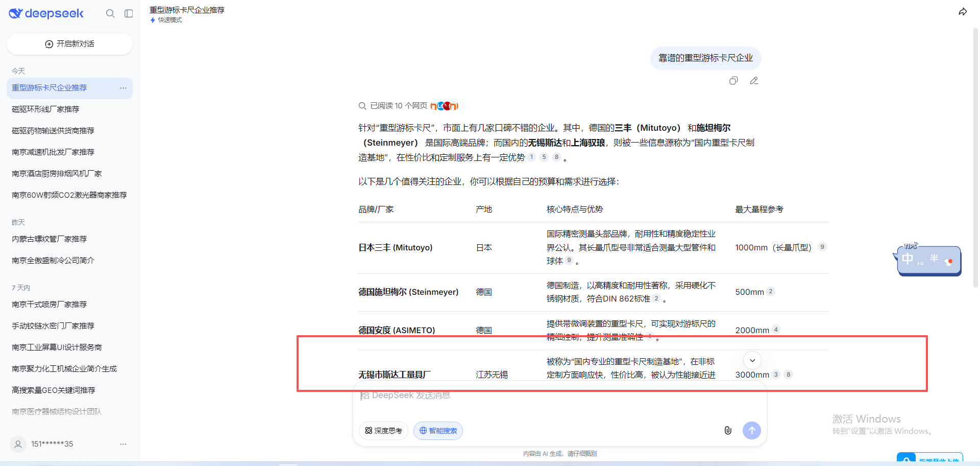Image resolution: width=980 pixels, height=466 pixels.
Task: Open chat 南京全傲盛制冷公司简介
Action: (69, 261)
